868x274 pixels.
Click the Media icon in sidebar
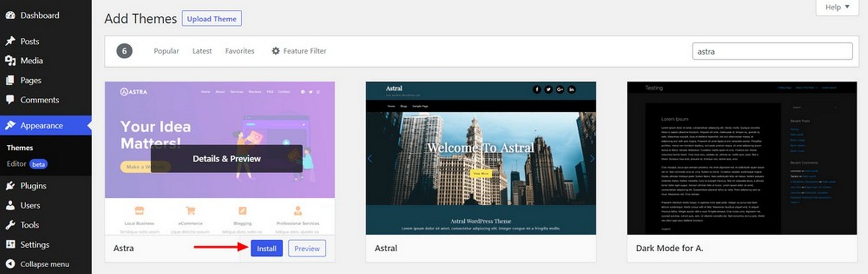point(10,61)
